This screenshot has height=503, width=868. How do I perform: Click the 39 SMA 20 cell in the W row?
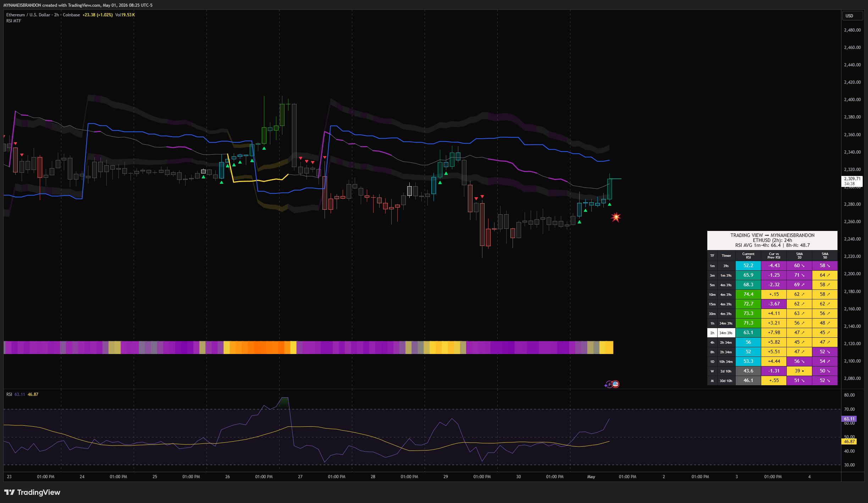pos(799,371)
